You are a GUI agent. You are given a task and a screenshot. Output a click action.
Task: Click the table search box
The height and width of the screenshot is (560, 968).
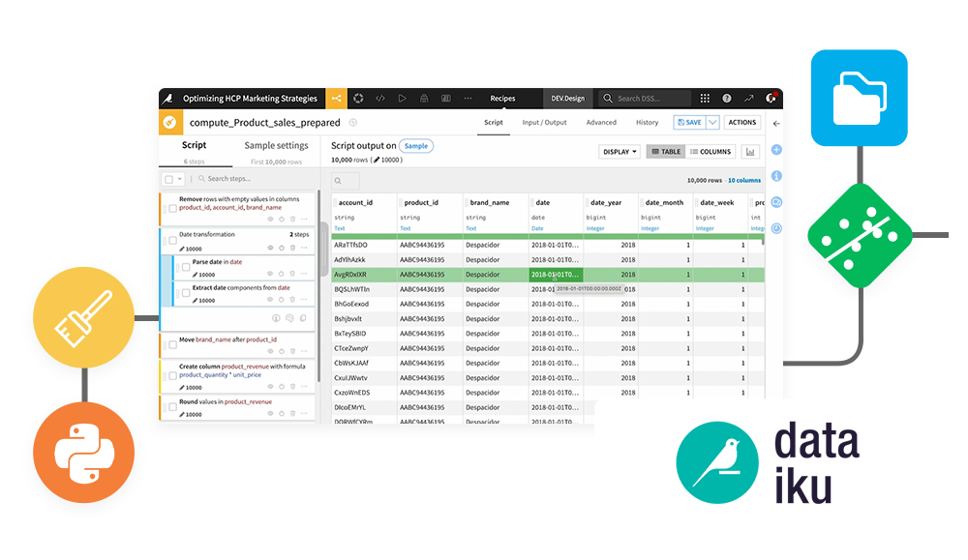click(x=346, y=181)
